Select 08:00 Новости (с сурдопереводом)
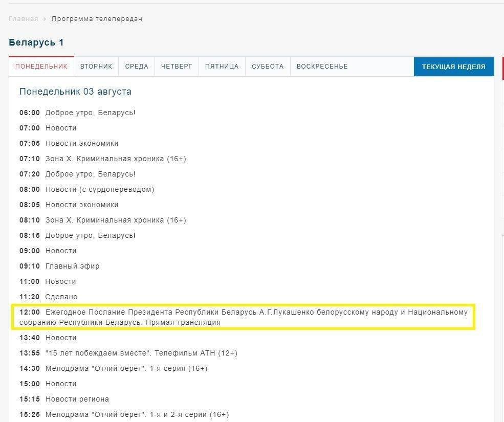Viewport: 504px width, 422px height. coord(87,190)
